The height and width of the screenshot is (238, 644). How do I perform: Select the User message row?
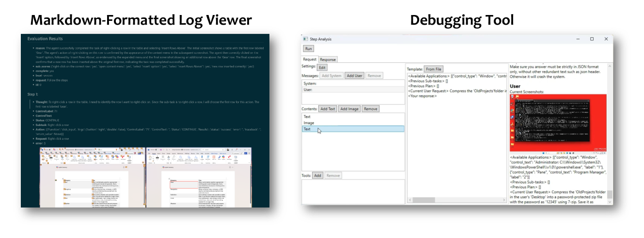pyautogui.click(x=352, y=90)
